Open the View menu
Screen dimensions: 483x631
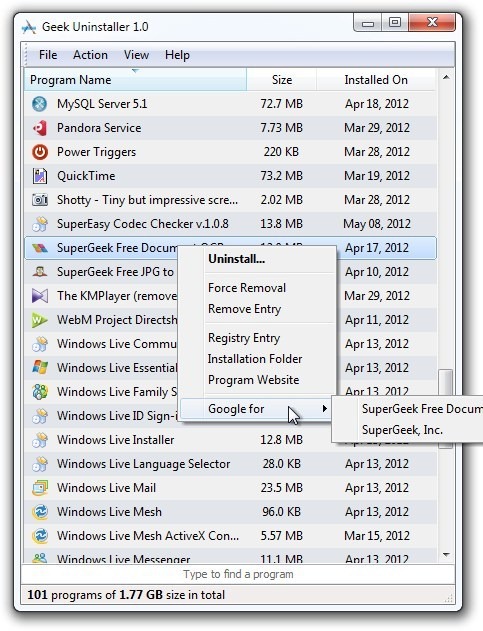click(x=136, y=55)
